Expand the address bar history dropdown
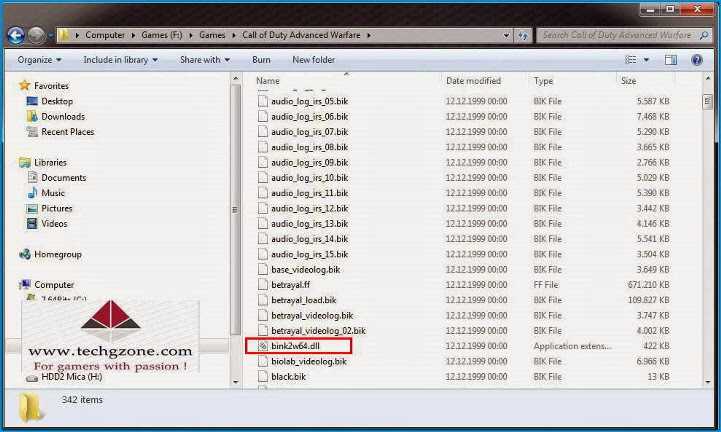Image resolution: width=721 pixels, height=432 pixels. point(506,35)
